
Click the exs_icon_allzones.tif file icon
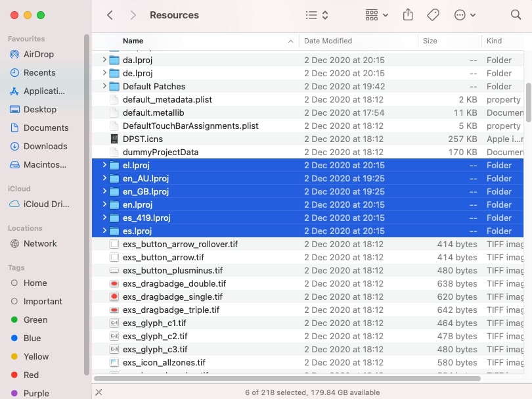114,363
